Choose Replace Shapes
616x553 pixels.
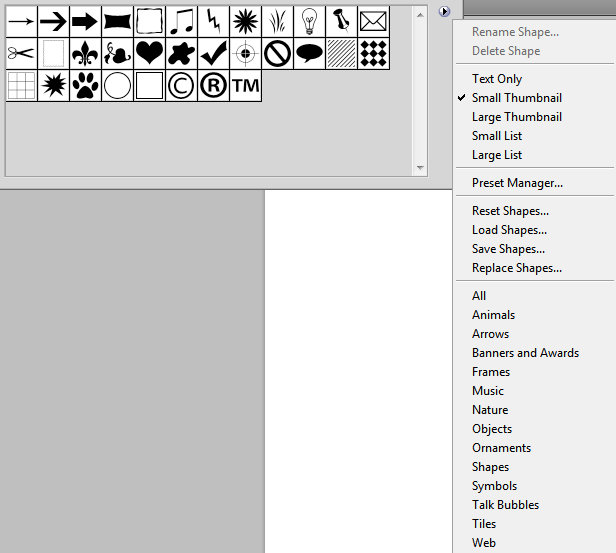click(517, 268)
